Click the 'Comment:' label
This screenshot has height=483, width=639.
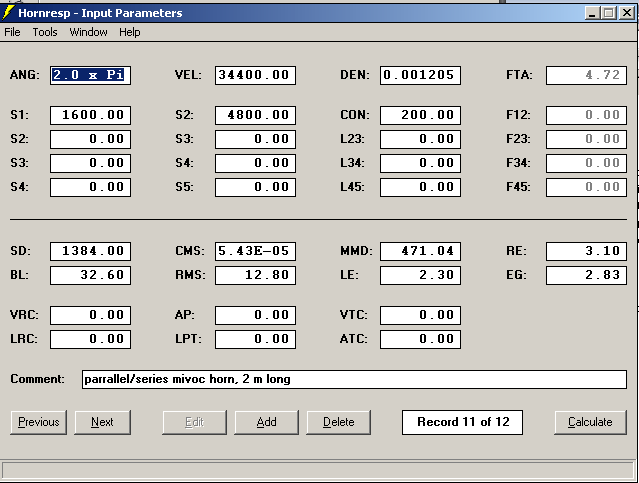(37, 379)
